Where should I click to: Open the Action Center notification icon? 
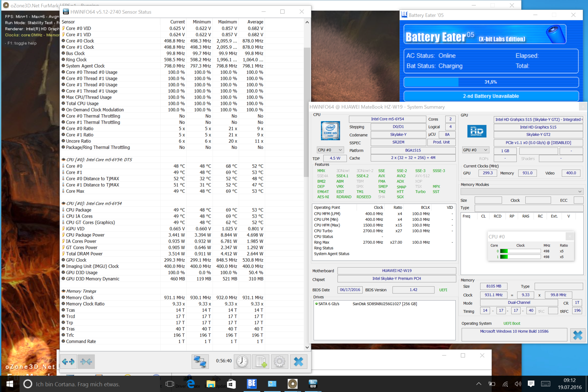[x=531, y=384]
